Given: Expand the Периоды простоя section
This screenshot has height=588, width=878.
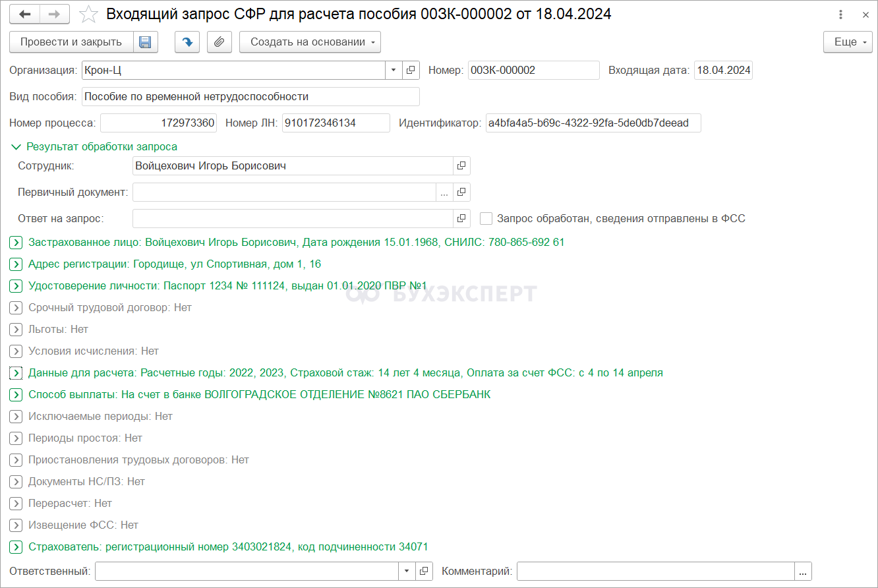Looking at the screenshot, I should point(16,438).
